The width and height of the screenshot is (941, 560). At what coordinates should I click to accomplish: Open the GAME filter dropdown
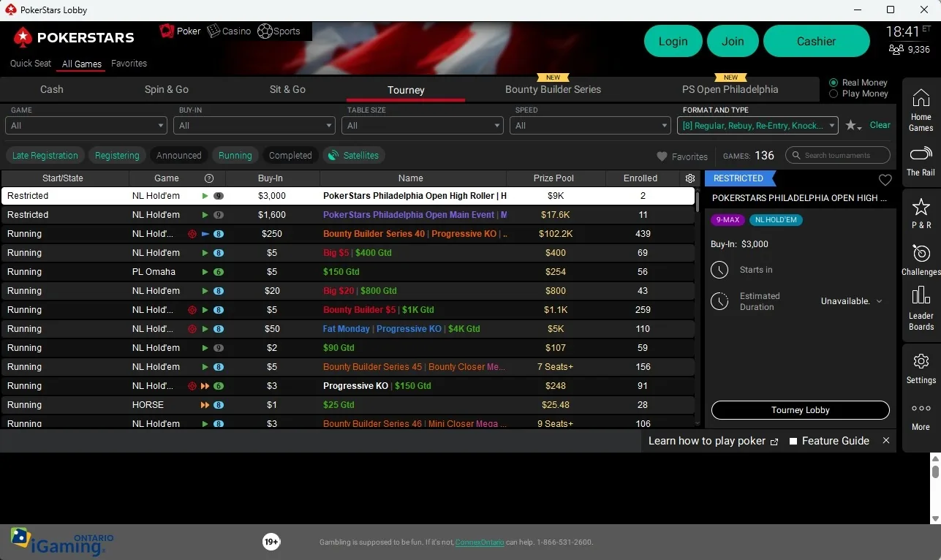click(x=86, y=125)
